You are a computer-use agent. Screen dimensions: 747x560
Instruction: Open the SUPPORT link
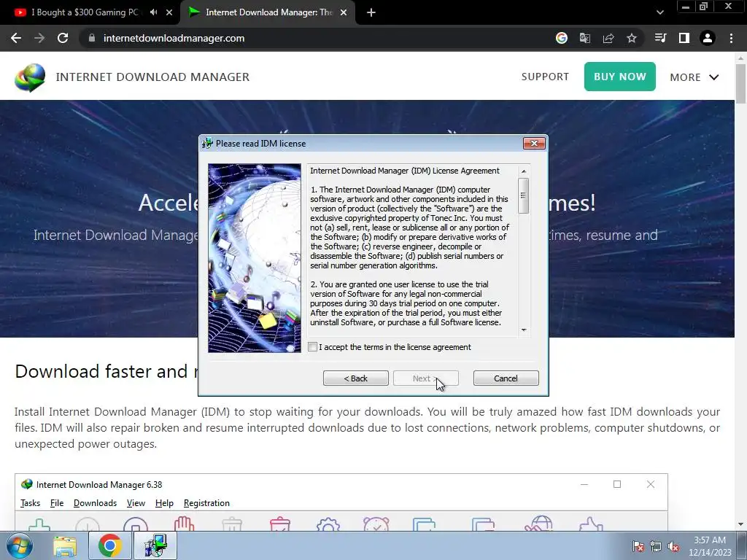pos(545,77)
